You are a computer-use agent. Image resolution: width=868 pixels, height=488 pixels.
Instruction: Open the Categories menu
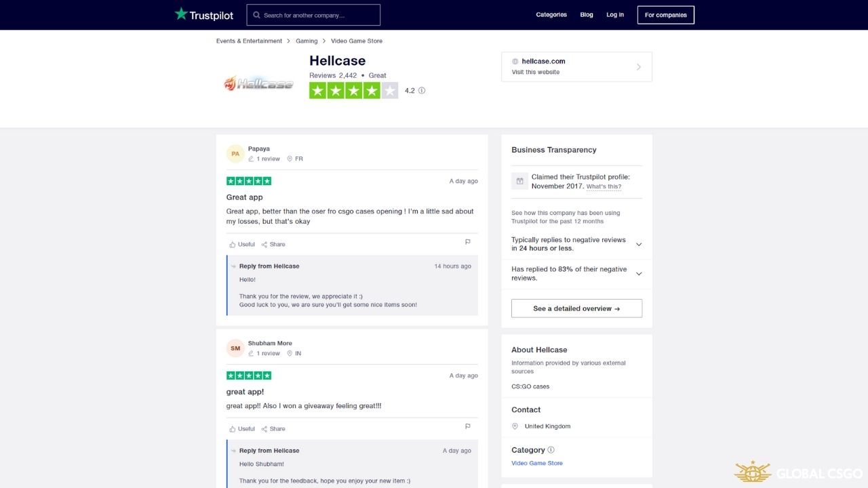(551, 15)
